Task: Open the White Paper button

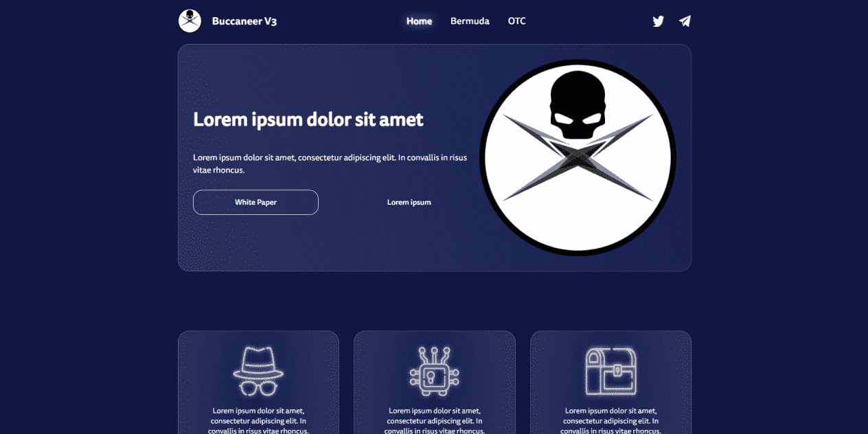Action: [255, 202]
